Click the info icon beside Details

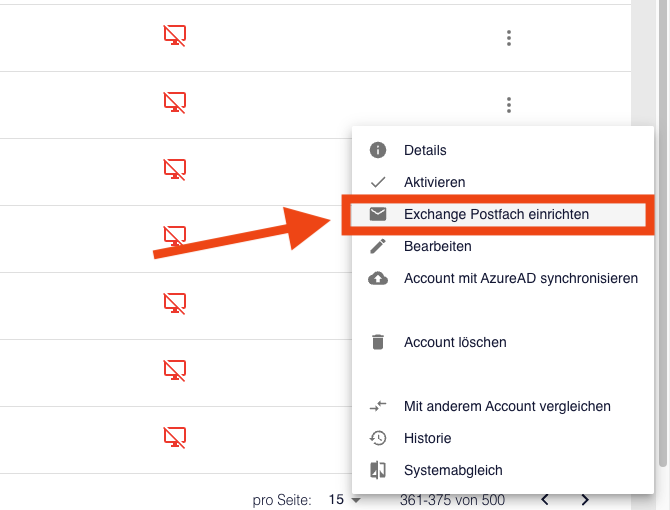tap(378, 150)
